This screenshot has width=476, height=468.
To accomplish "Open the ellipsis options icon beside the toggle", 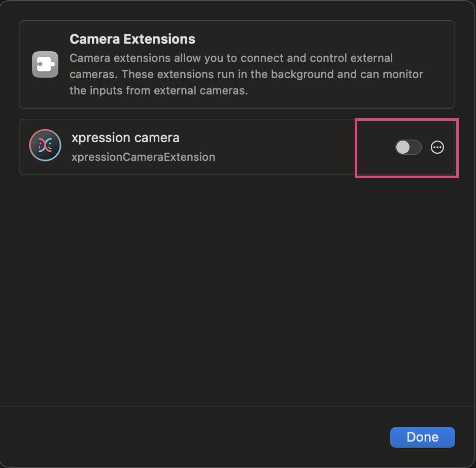I will 437,148.
